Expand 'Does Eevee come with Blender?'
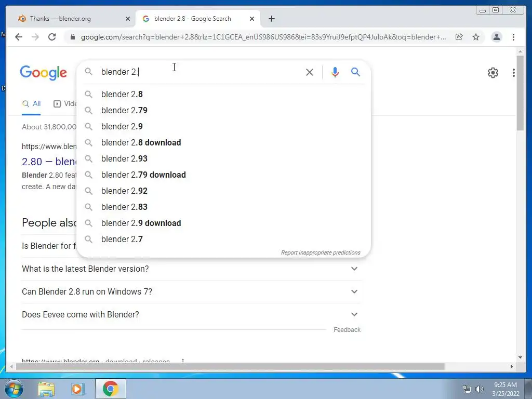The height and width of the screenshot is (399, 532). 191,314
